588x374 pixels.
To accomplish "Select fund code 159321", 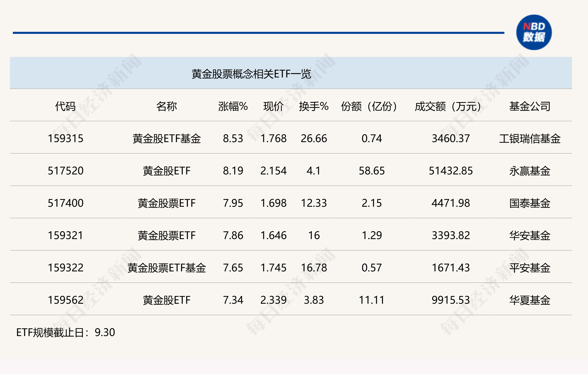I will pos(65,235).
